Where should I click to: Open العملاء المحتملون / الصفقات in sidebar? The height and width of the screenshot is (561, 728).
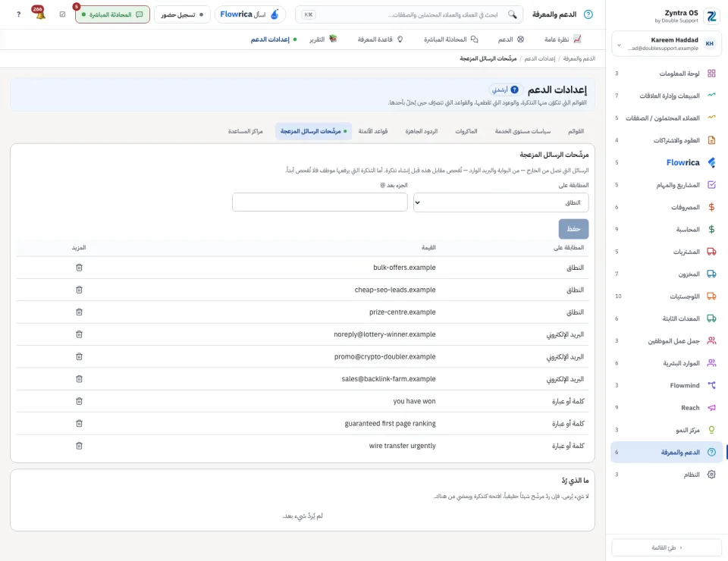[667, 118]
